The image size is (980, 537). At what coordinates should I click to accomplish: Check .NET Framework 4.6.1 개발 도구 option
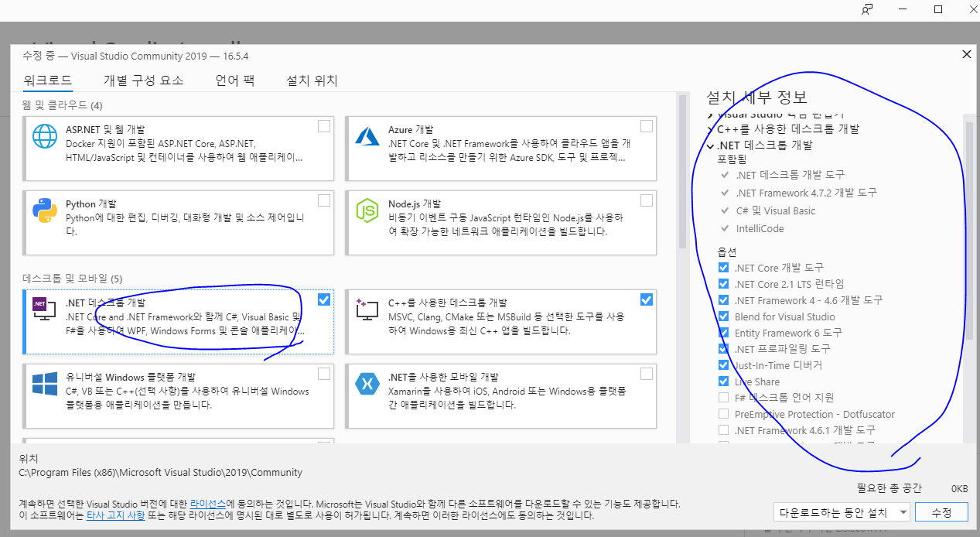click(x=724, y=430)
